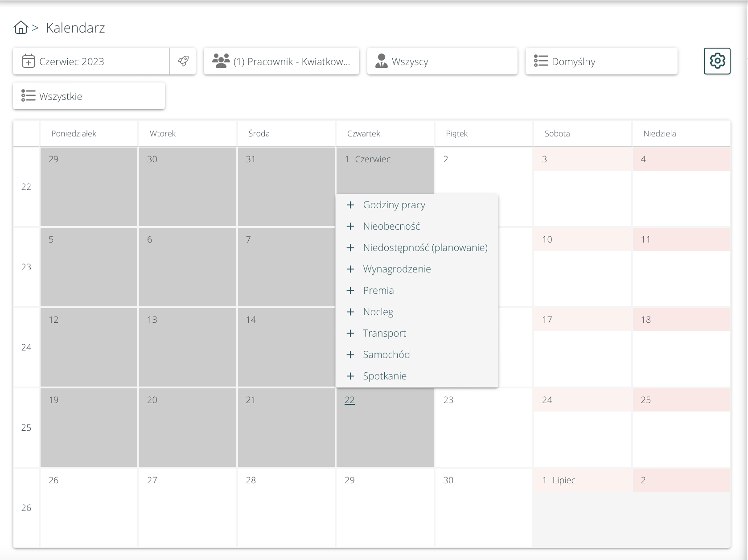Click the home icon in breadcrumb
The width and height of the screenshot is (748, 560).
21,28
